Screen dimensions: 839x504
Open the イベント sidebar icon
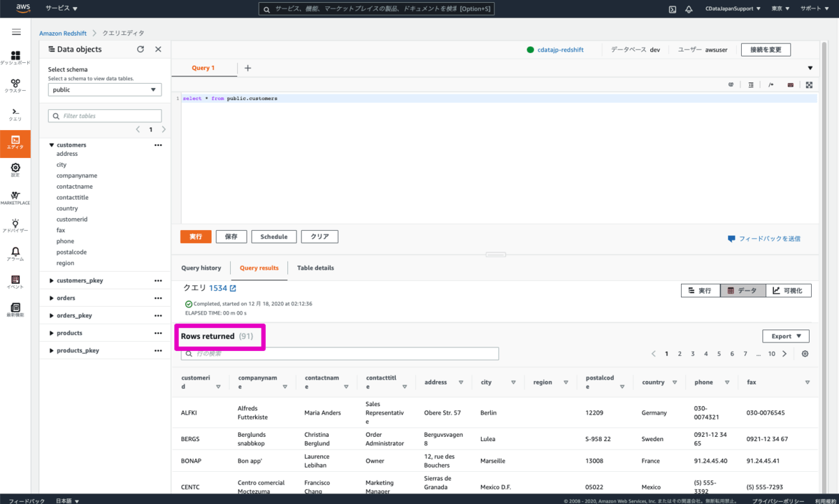(x=15, y=282)
